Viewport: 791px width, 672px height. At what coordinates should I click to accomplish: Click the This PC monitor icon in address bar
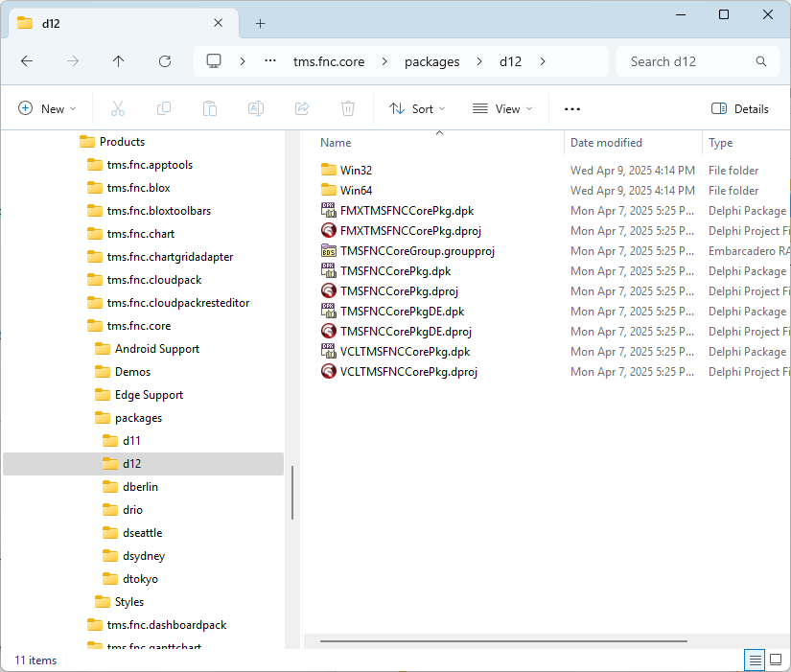click(x=214, y=61)
